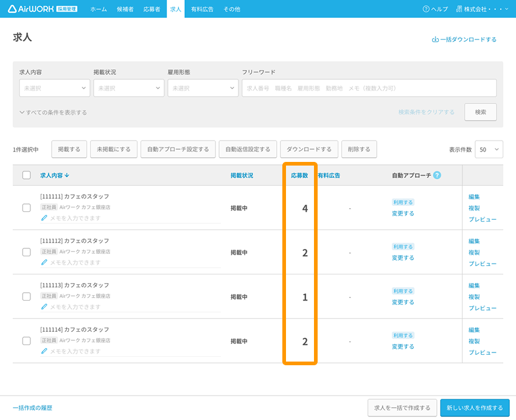Open the ヘルプ help icon
516x420 pixels.
click(426, 9)
